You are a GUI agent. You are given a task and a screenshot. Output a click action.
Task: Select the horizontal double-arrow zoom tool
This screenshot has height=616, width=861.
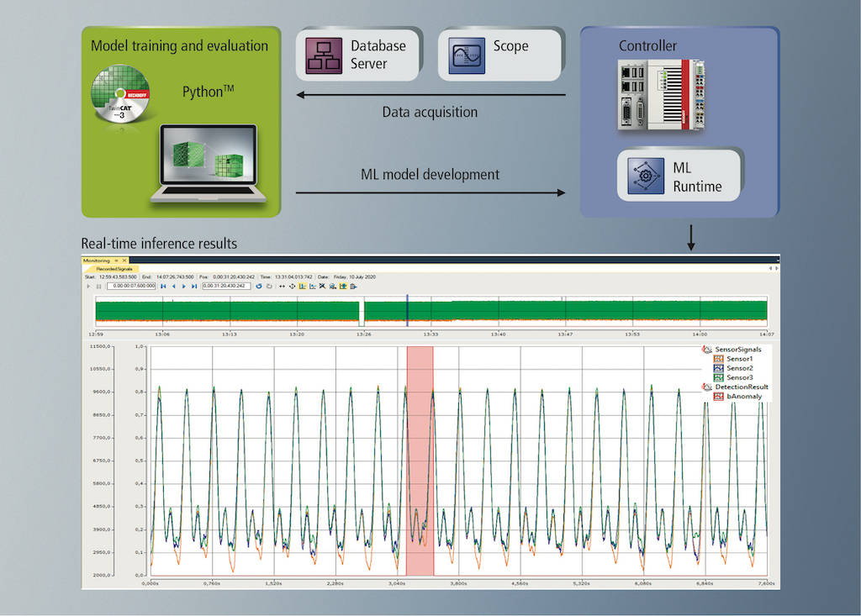point(282,286)
